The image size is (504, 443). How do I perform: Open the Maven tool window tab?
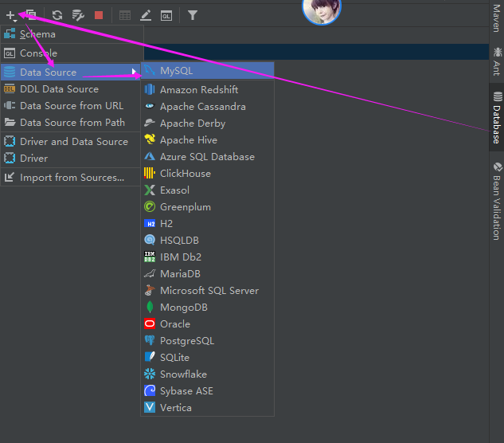[497, 18]
